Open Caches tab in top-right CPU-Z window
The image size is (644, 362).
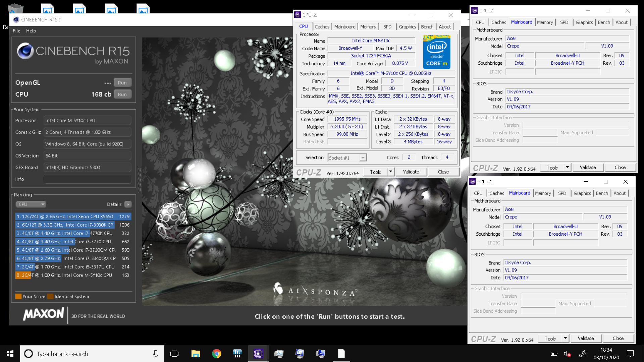click(x=499, y=22)
